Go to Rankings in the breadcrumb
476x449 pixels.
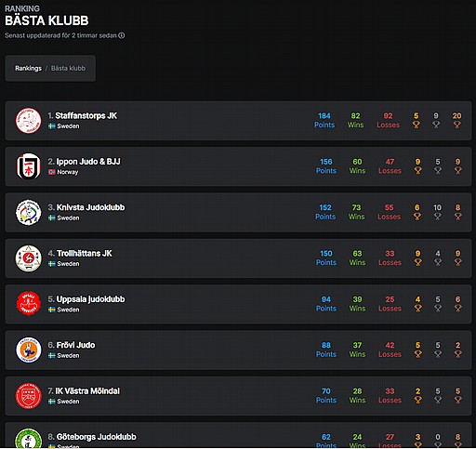(x=28, y=68)
